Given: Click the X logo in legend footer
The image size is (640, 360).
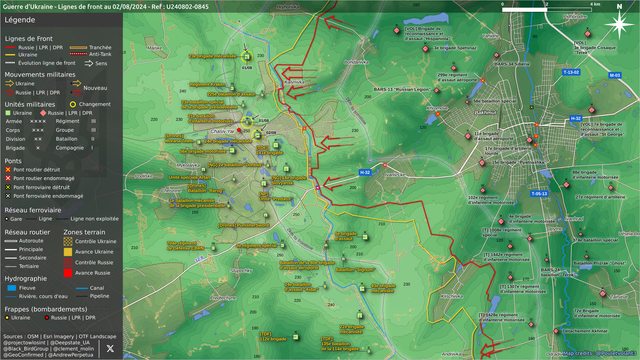Looking at the screenshot, I should [x=110, y=348].
